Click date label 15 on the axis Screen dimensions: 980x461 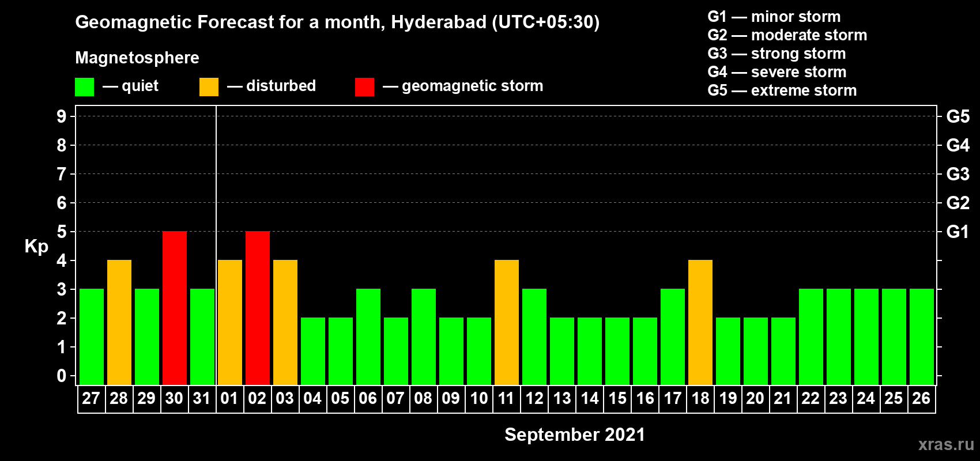click(x=617, y=398)
